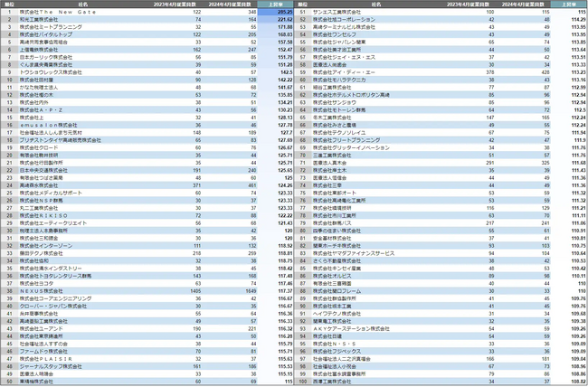This screenshot has height=387, width=588.
Task: Click 株式会社ユーアンド company cell
Action: coord(42,328)
